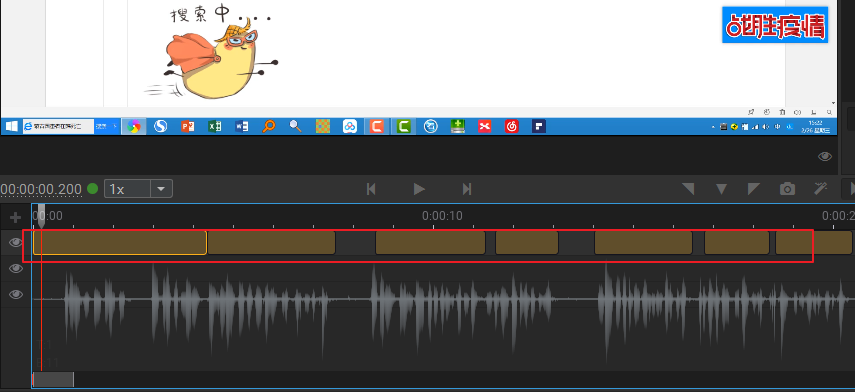
Task: Click the red X-shaped taskbar icon
Action: (485, 126)
